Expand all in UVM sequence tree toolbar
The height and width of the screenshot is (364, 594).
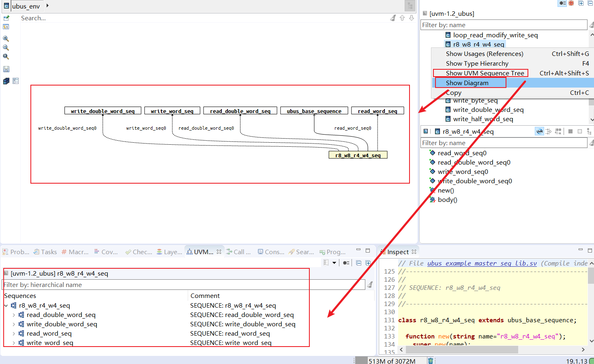pyautogui.click(x=368, y=263)
